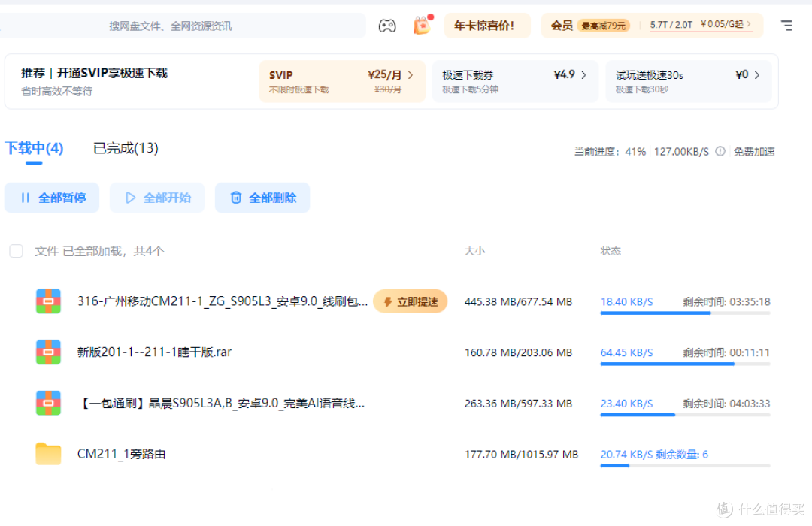Switch to 下载中(4) tab
812x526 pixels.
pyautogui.click(x=34, y=149)
